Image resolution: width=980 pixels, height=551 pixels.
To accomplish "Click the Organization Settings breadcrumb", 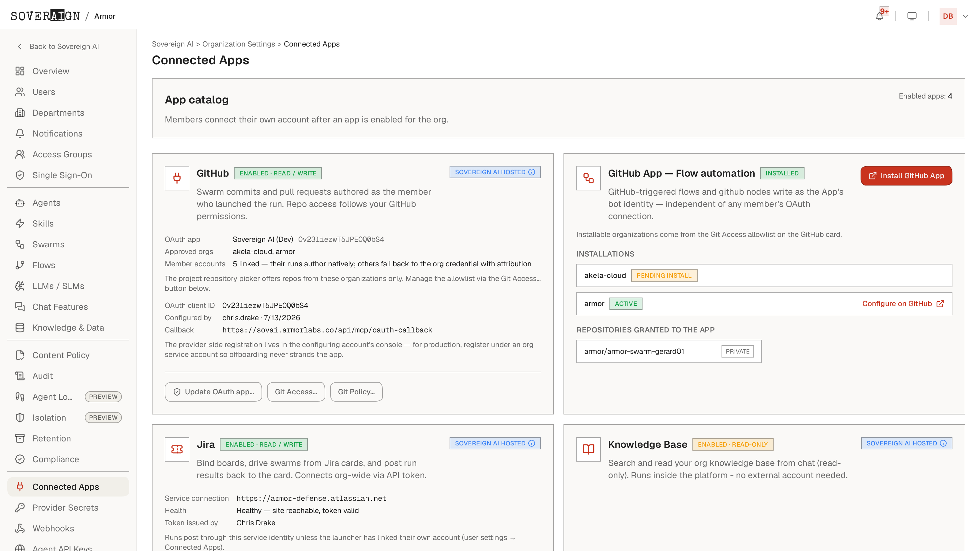I will [239, 44].
